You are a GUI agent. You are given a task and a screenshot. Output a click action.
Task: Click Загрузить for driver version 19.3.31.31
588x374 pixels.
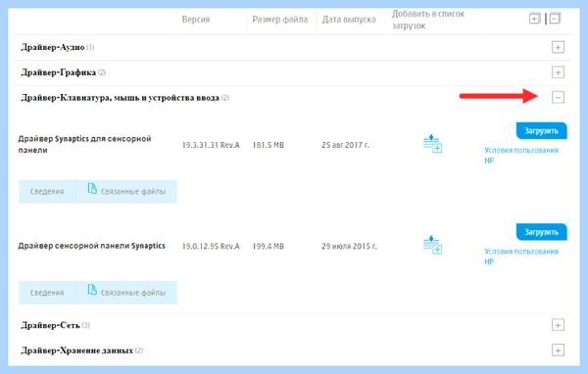coord(542,131)
